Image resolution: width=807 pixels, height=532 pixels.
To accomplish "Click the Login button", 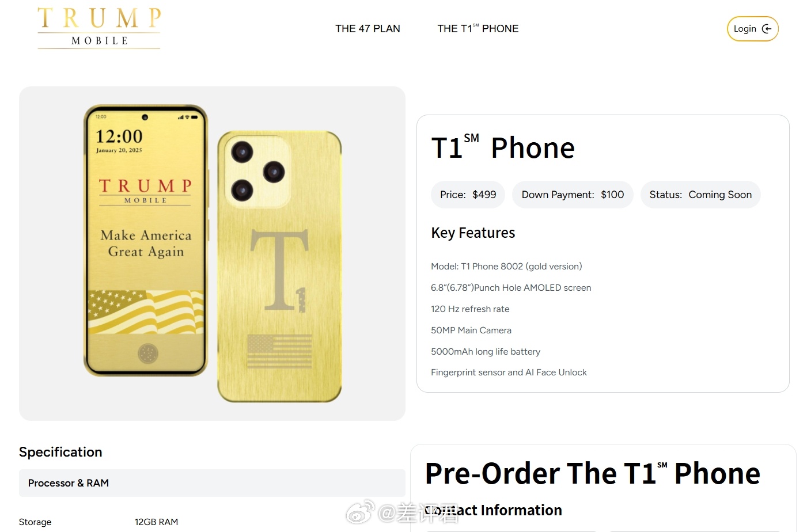I will click(x=753, y=29).
